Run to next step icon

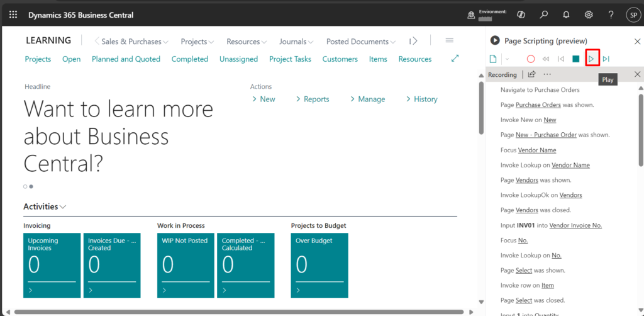click(606, 59)
